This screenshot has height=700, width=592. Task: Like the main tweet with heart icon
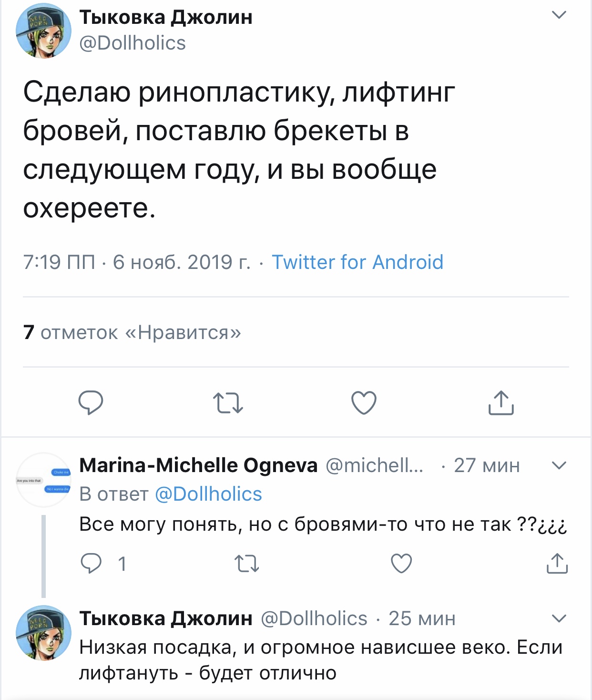(364, 403)
